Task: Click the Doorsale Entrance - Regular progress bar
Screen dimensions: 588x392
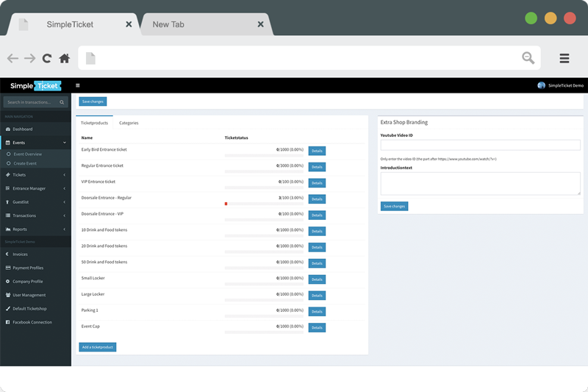Action: click(264, 204)
